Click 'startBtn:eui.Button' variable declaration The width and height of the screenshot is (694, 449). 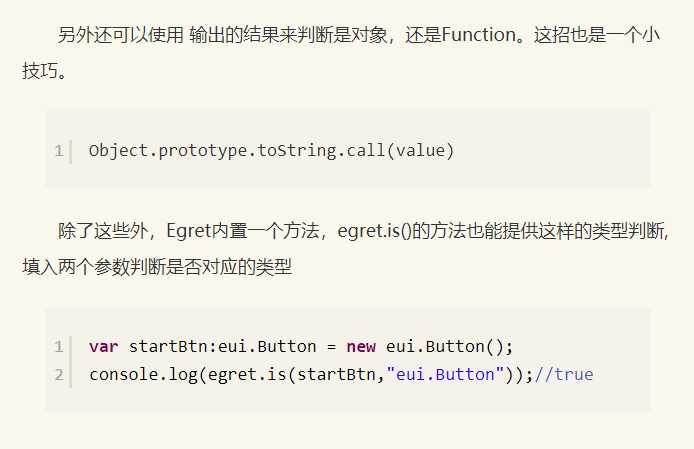223,346
